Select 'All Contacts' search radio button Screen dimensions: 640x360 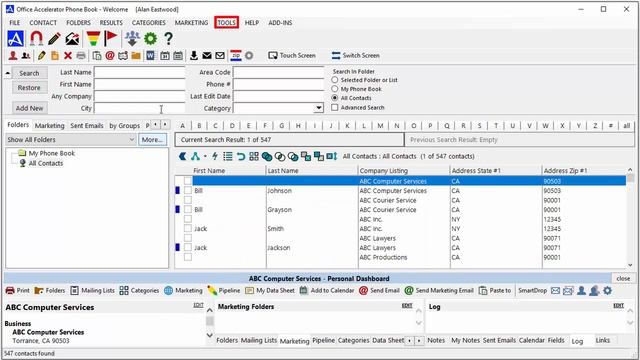335,98
